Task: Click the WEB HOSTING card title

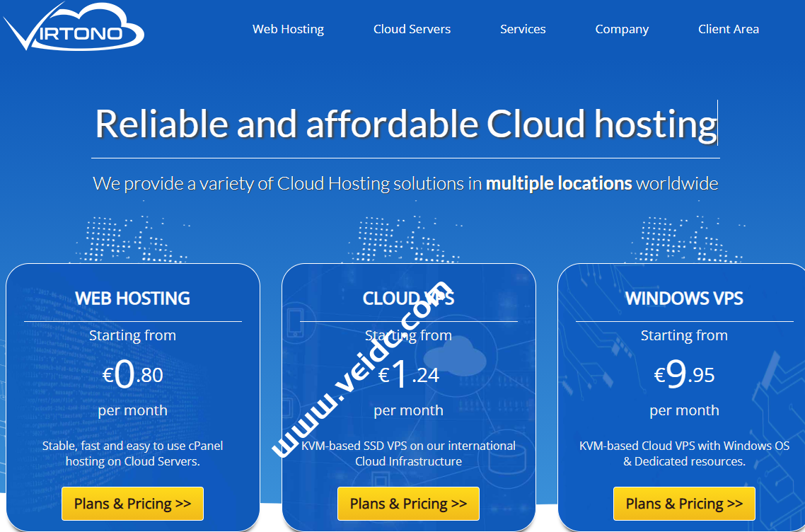Action: (x=132, y=299)
